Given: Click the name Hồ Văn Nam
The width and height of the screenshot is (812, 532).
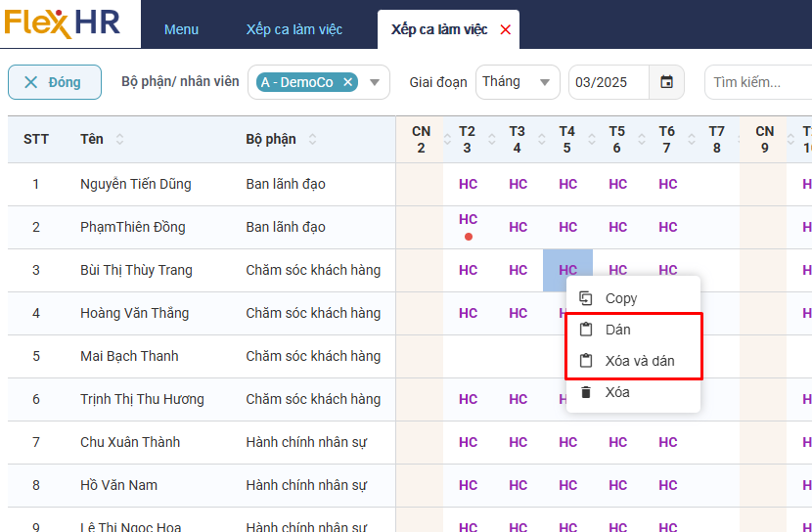Looking at the screenshot, I should tap(118, 485).
